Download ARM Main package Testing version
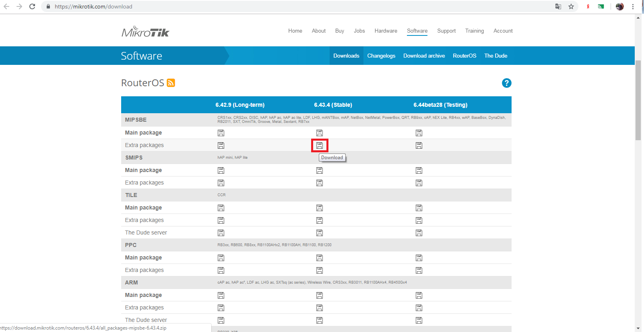 coord(419,295)
